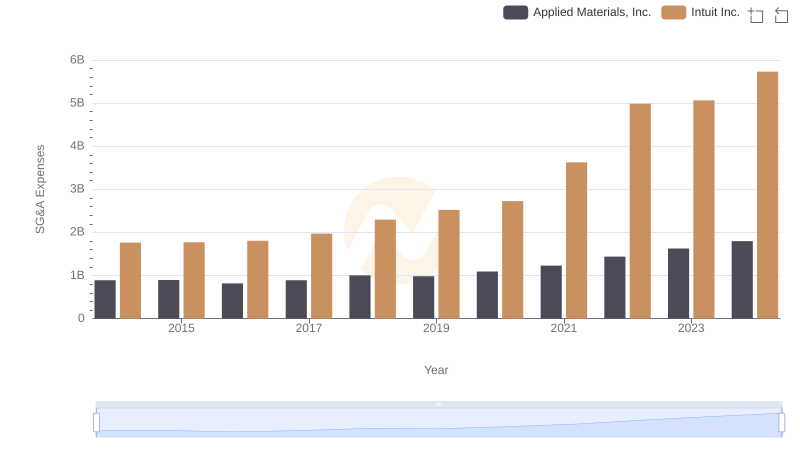Click the zoom reset back icon
Screen dimensions: 800x461
tap(781, 15)
